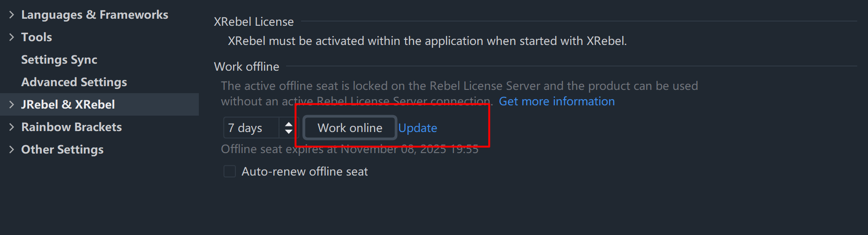Expand the JRebel & XRebel chevron
The height and width of the screenshot is (235, 868).
[x=12, y=105]
